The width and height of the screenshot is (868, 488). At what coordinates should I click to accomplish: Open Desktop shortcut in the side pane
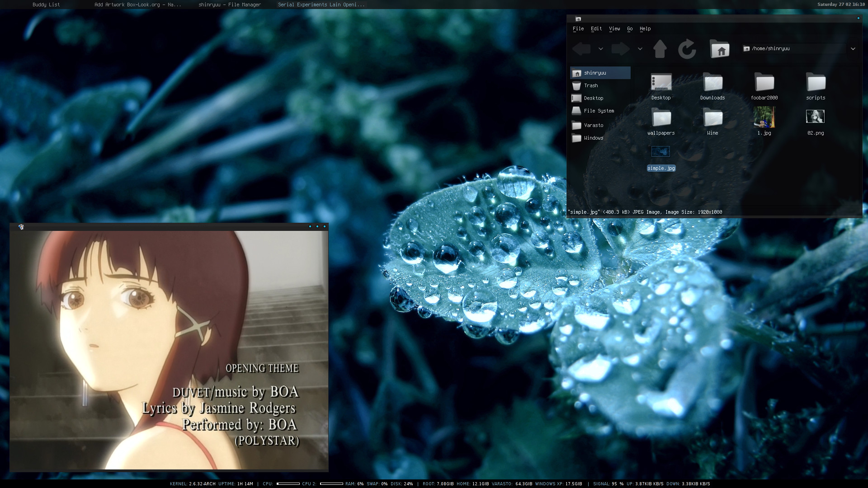pos(600,98)
